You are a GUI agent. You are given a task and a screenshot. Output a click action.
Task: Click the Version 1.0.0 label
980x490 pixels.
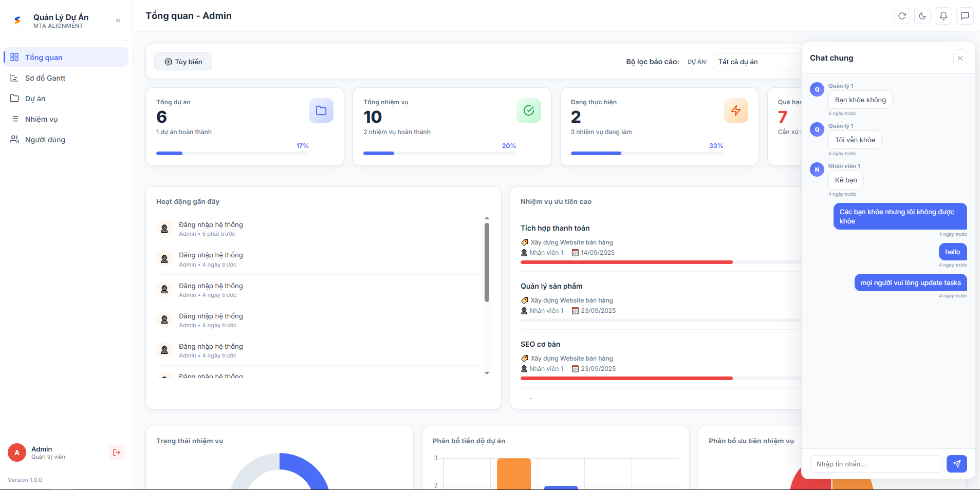pyautogui.click(x=25, y=480)
